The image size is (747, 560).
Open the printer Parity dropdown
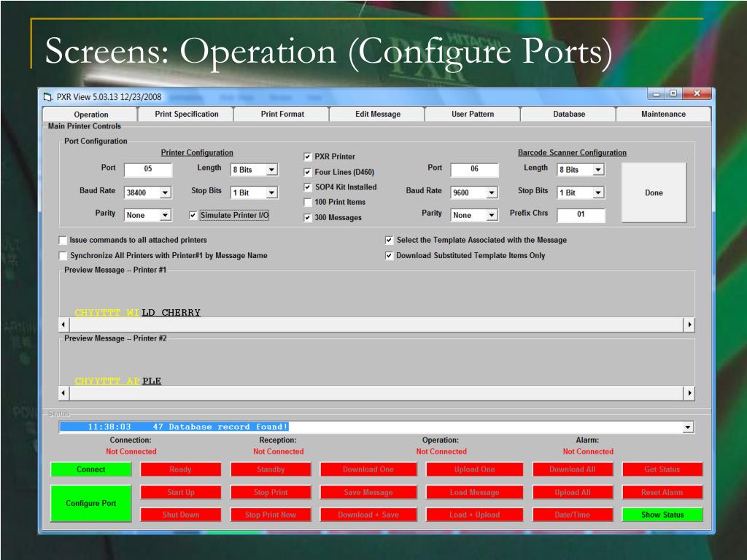click(x=165, y=215)
